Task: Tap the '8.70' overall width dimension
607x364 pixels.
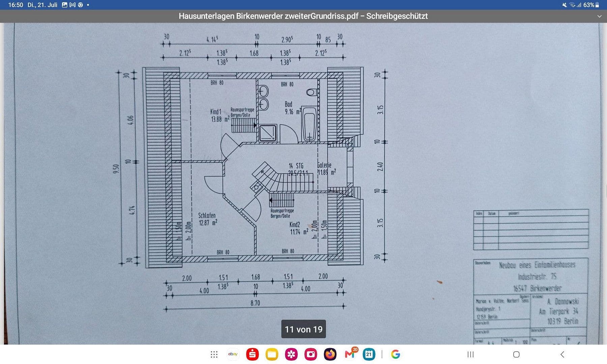Action: [x=255, y=303]
